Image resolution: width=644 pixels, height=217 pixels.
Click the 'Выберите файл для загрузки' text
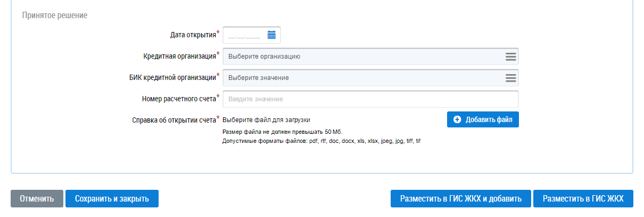pos(266,120)
